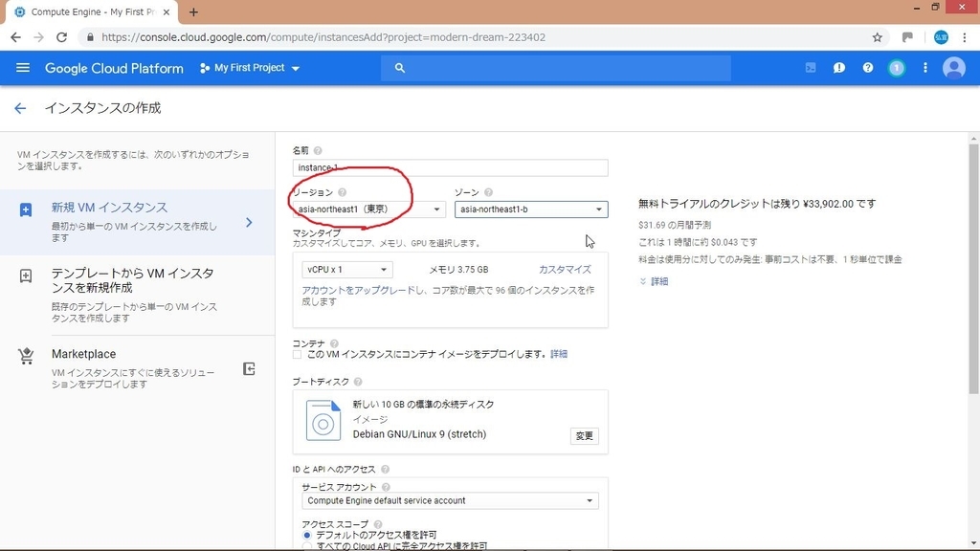Click the instance-1 name input field
980x551 pixels.
pyautogui.click(x=449, y=166)
